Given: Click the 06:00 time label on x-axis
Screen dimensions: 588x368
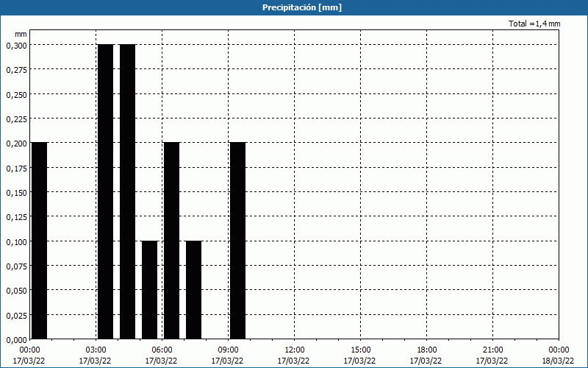Looking at the screenshot, I should [x=162, y=350].
